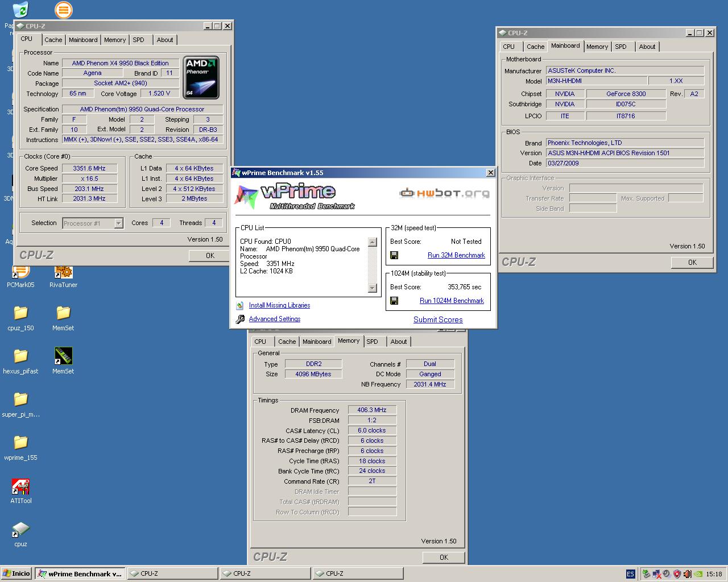Open Mainboard tab in bottom CPU-Z window
Image resolution: width=728 pixels, height=582 pixels.
tap(317, 342)
